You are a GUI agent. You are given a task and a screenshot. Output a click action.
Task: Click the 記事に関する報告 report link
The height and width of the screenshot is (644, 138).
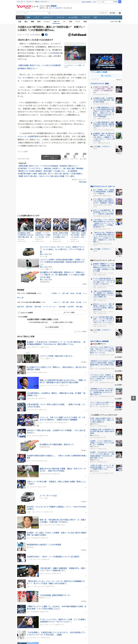coord(24,159)
